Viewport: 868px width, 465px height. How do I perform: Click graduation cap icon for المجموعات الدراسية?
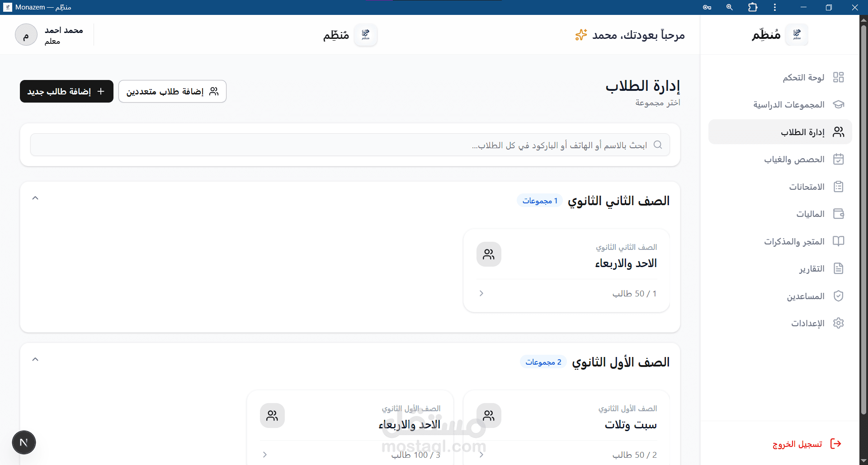838,104
